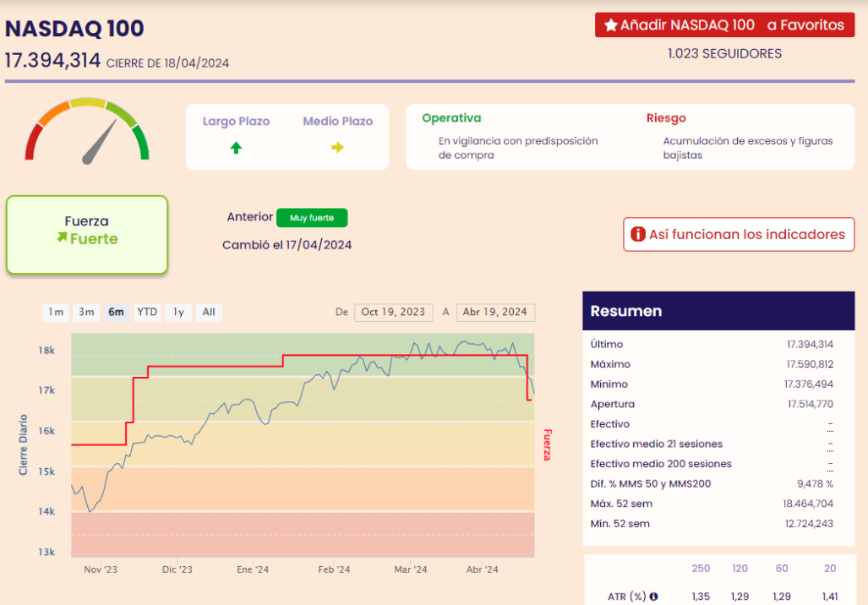Click the 120 column header in ATR table

coord(740,569)
